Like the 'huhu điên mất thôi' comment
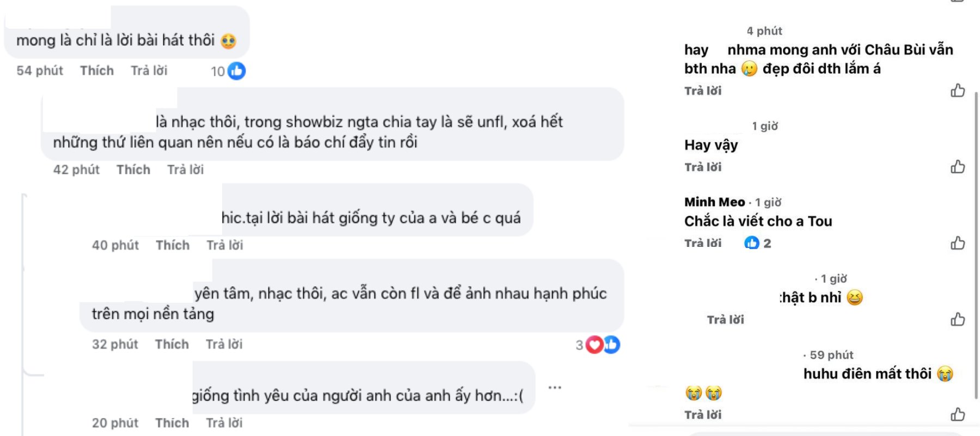Viewport: 980px width, 436px height. coord(958,415)
